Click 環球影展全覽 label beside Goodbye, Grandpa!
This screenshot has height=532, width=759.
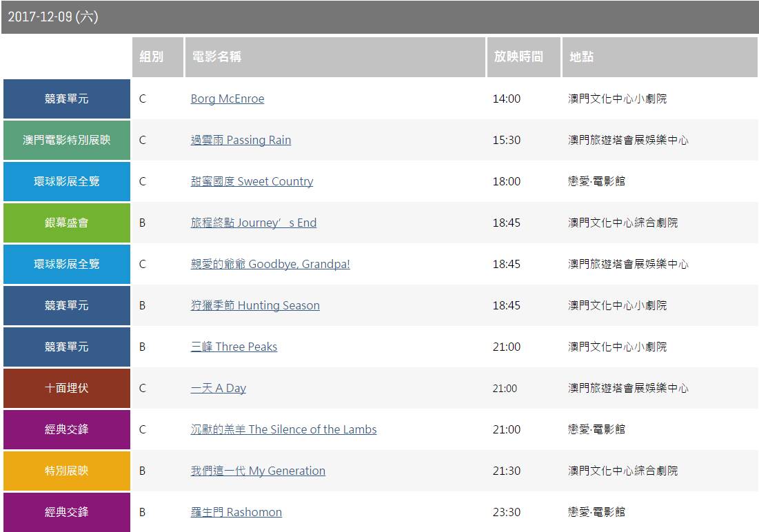(67, 265)
